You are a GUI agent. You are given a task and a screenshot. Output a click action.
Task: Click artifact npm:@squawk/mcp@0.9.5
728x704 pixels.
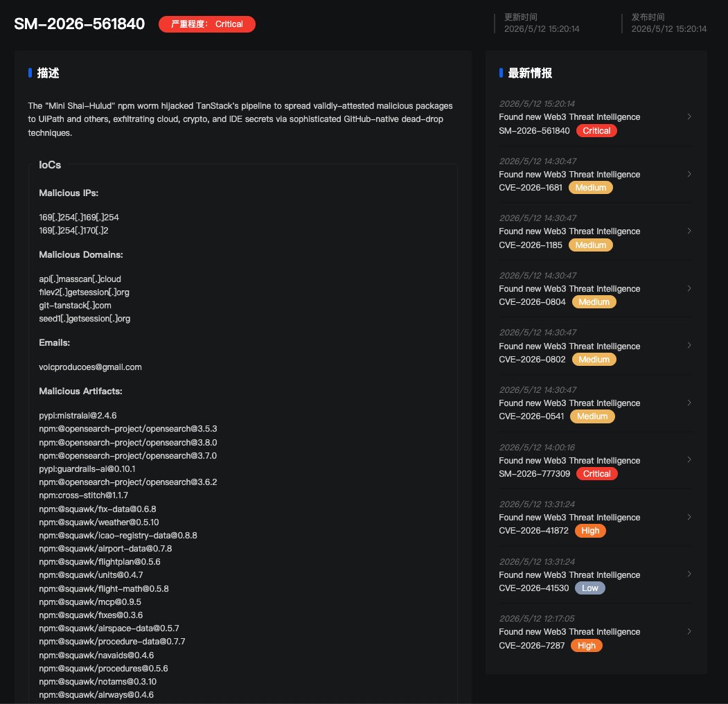[x=90, y=602]
